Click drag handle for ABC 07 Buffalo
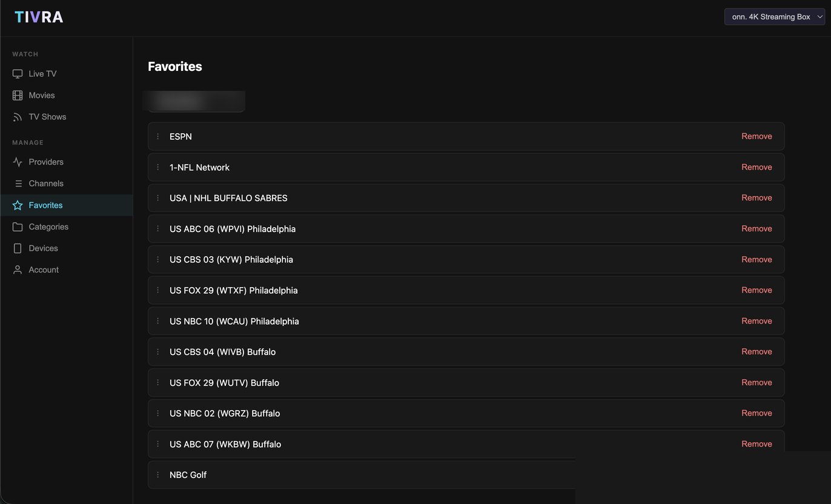Image resolution: width=831 pixels, height=504 pixels. click(x=158, y=444)
